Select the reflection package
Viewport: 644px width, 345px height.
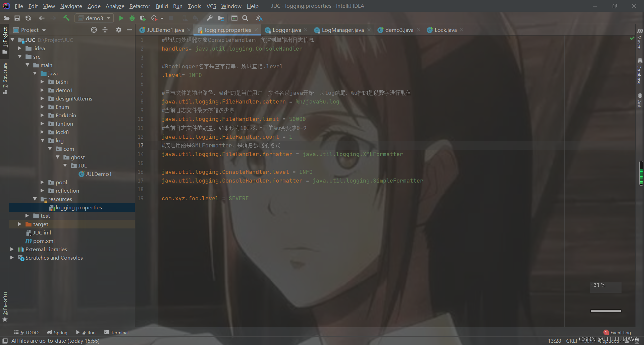pos(64,191)
